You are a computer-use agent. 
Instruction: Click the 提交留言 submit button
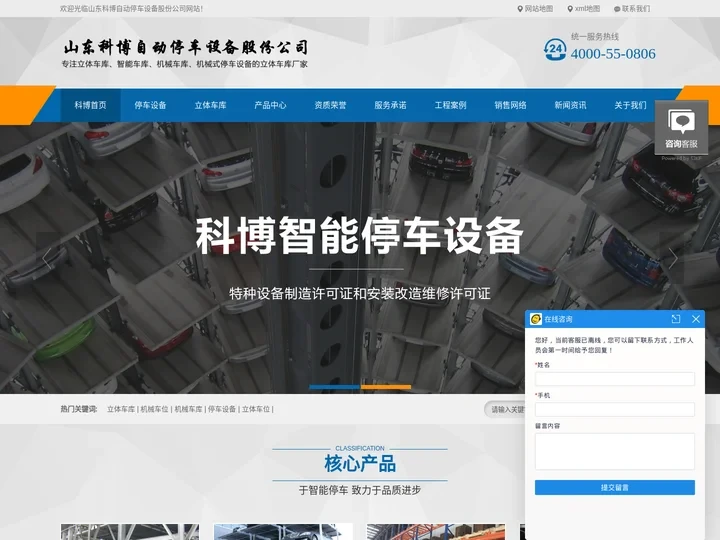coord(614,488)
